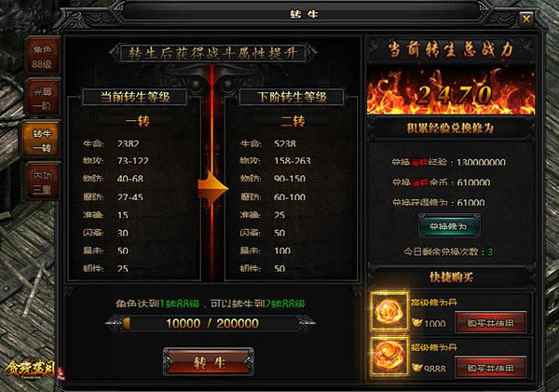The width and height of the screenshot is (559, 392).
Task: Open the 内功 三重 side tab
Action: [42, 182]
